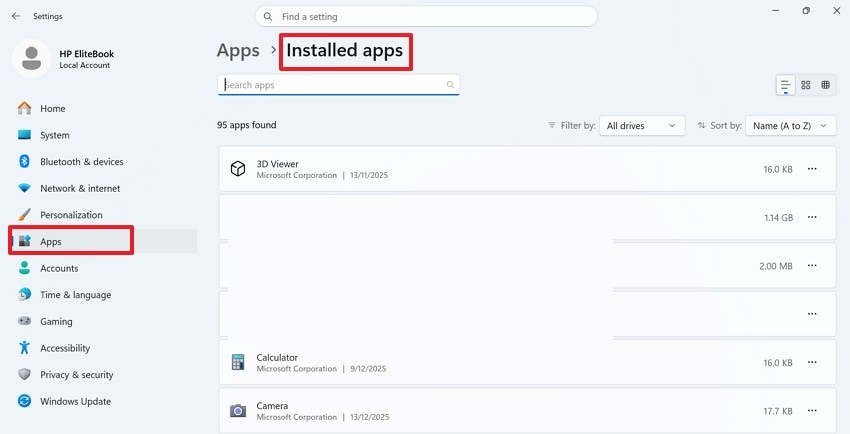Click the Apps breadcrumb link
The image size is (850, 434).
(238, 51)
